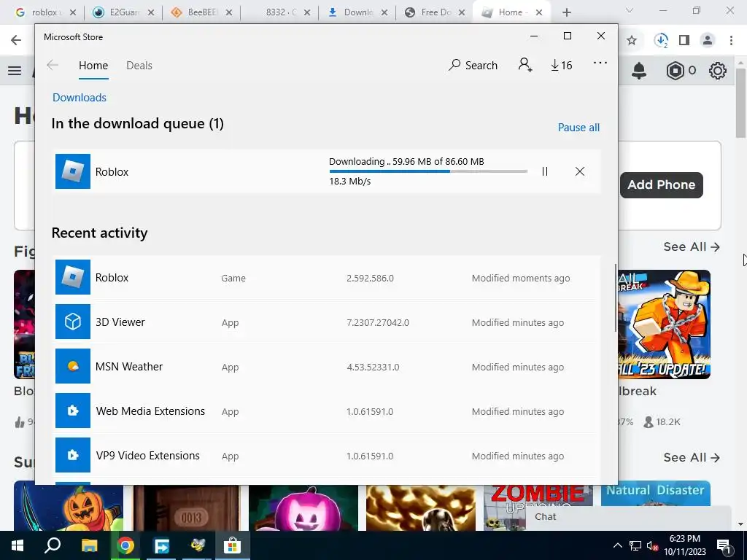
Task: Click 'Modified moments ago' for Roblox
Action: click(521, 278)
